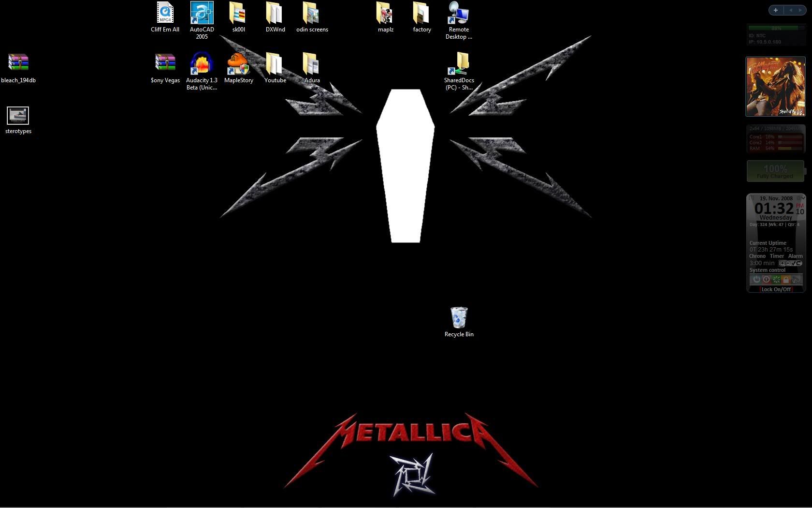Click the red restart icon in System control
The image size is (812, 508).
767,279
